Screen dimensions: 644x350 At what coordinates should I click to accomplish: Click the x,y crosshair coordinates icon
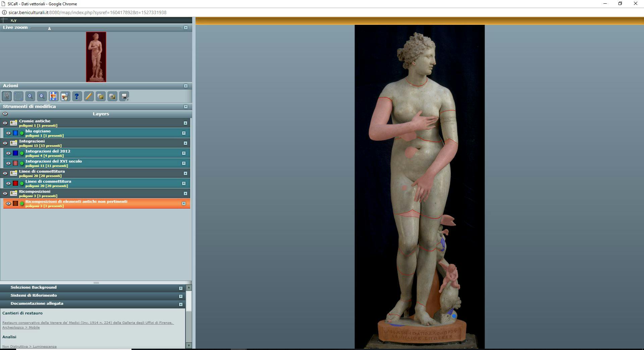(x=4, y=20)
